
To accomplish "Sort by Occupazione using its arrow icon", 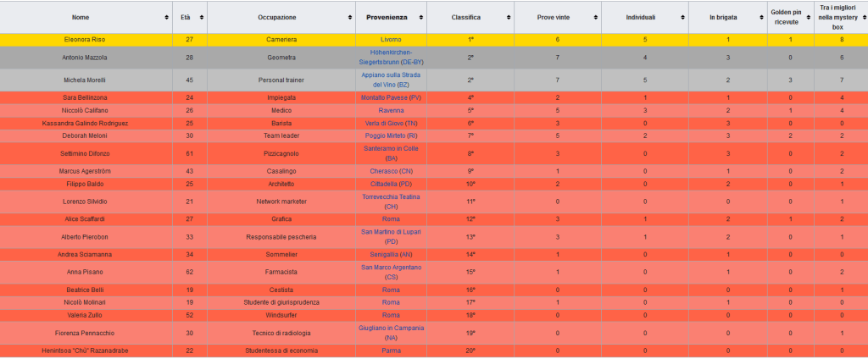I will click(348, 17).
